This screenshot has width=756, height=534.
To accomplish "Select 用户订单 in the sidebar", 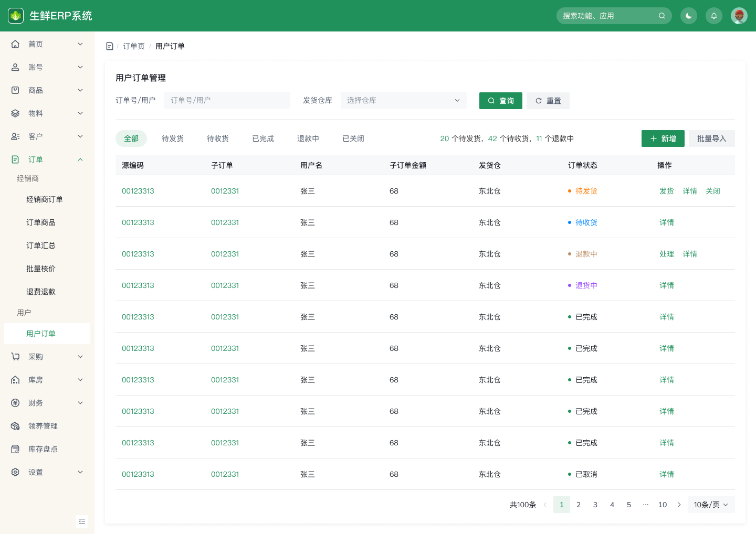I will [47, 334].
